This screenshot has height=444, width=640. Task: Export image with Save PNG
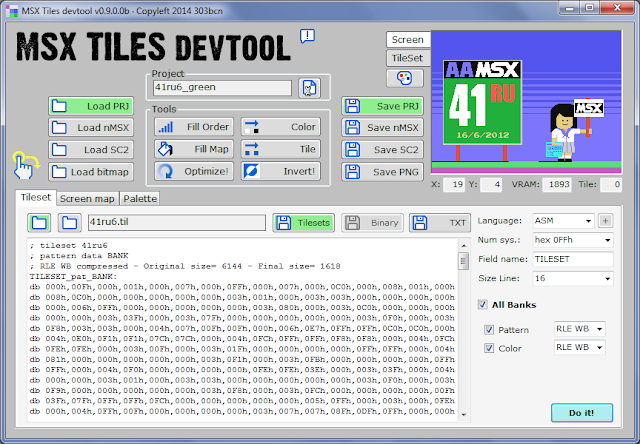[x=382, y=172]
